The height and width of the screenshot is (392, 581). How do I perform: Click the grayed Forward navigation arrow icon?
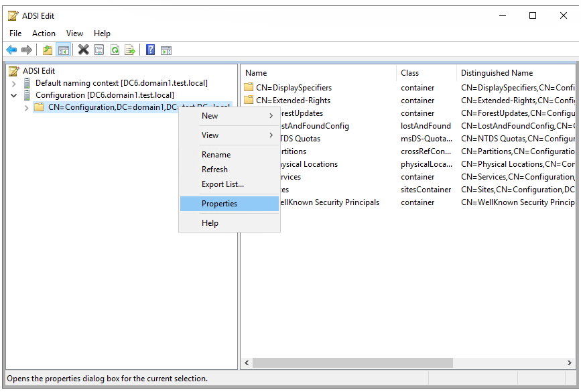coord(26,50)
